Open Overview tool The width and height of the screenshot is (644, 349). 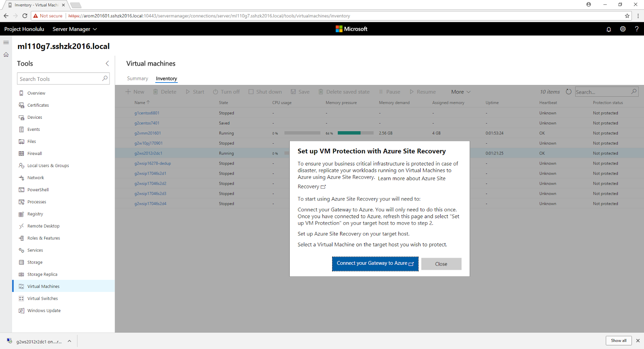click(36, 93)
